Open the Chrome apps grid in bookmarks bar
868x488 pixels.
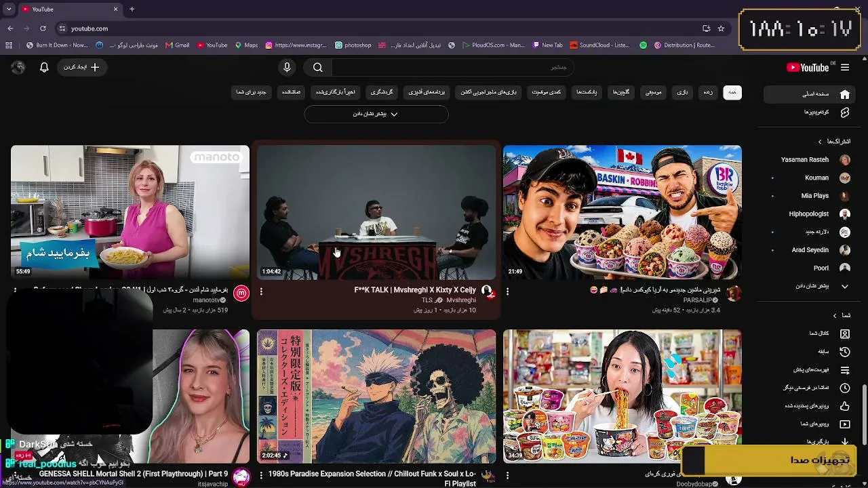click(x=9, y=45)
